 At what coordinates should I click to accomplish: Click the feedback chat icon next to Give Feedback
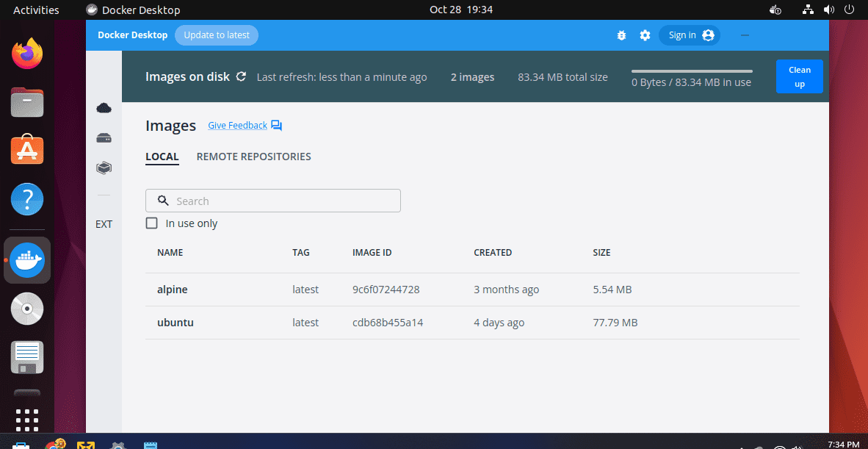tap(276, 125)
